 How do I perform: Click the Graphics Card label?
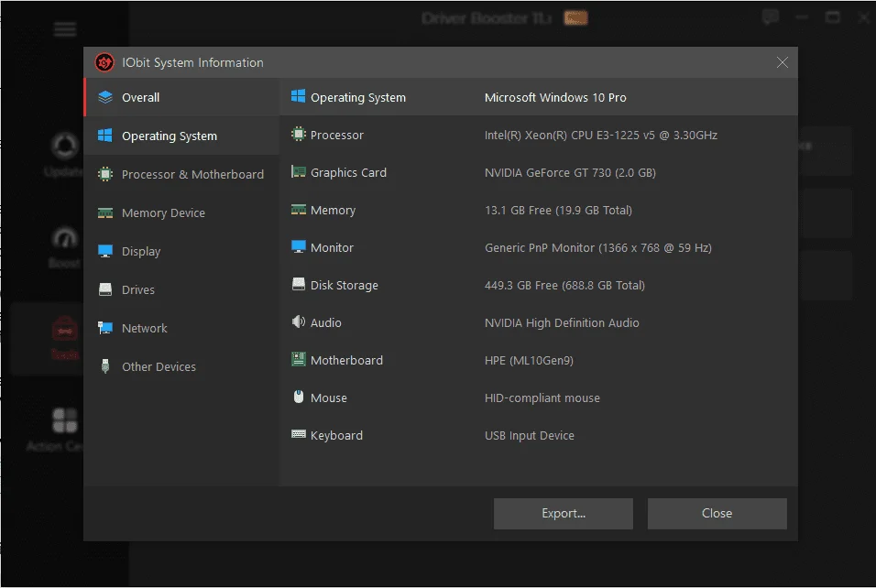[348, 172]
